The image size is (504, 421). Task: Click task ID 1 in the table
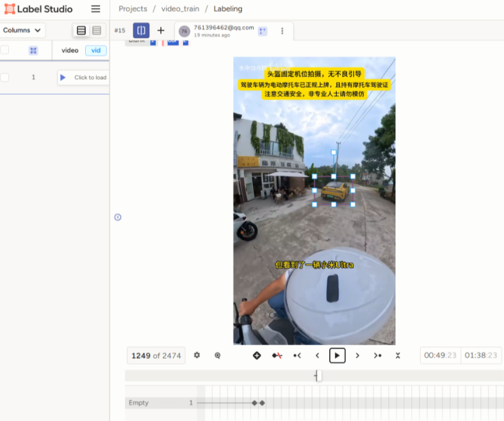point(34,77)
